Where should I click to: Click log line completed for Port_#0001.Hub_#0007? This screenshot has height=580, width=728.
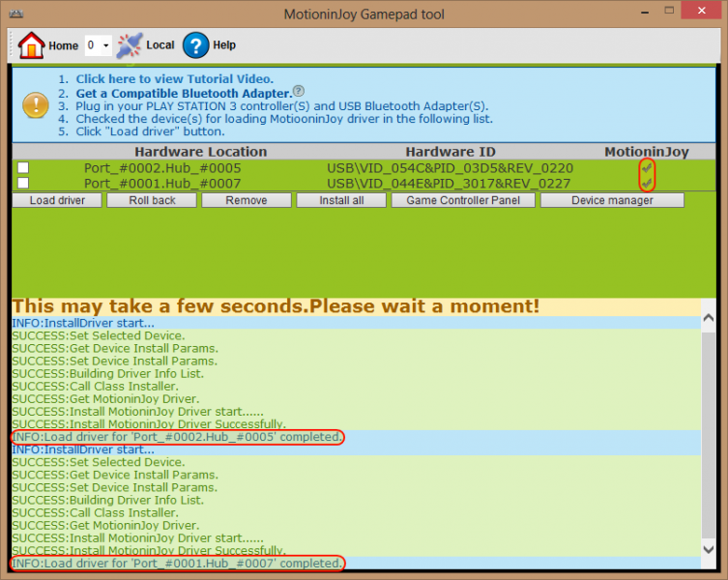pyautogui.click(x=177, y=564)
